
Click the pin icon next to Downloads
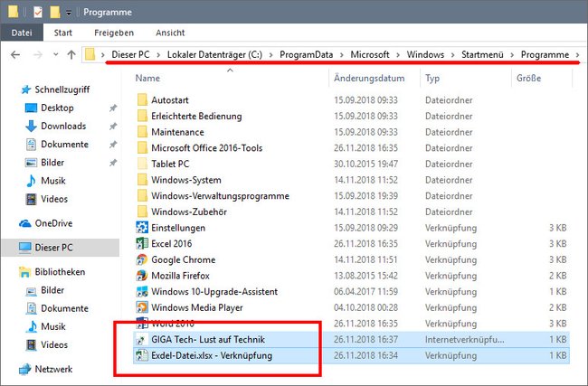113,127
